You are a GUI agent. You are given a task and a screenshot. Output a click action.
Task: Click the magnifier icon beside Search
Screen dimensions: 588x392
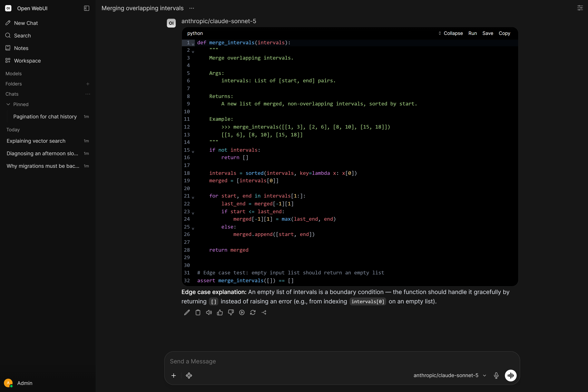point(8,35)
